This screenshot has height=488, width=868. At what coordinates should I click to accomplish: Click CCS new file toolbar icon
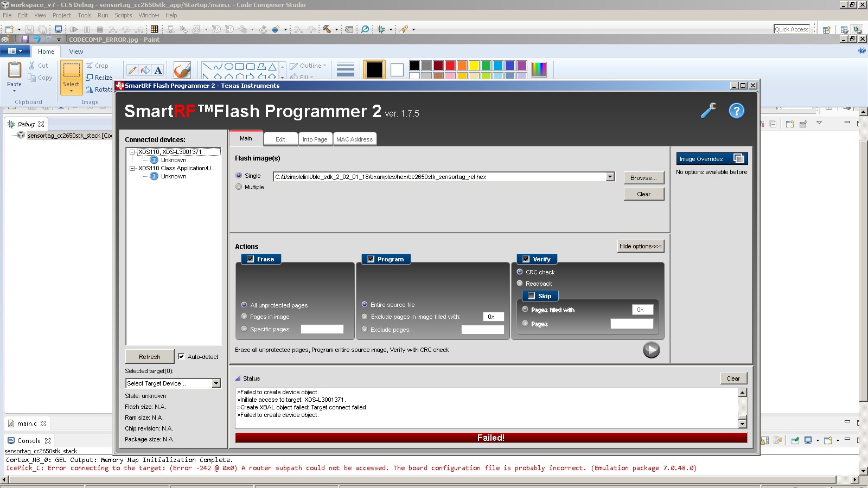tap(9, 29)
